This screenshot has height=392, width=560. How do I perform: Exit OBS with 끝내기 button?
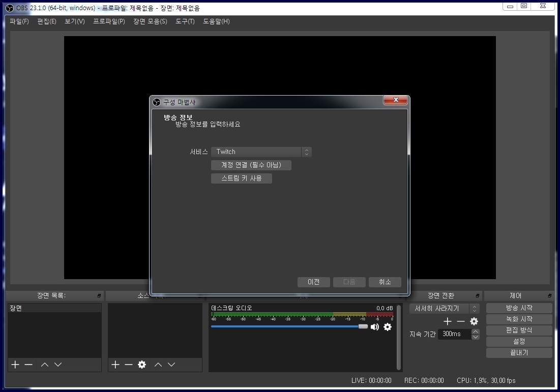click(519, 353)
